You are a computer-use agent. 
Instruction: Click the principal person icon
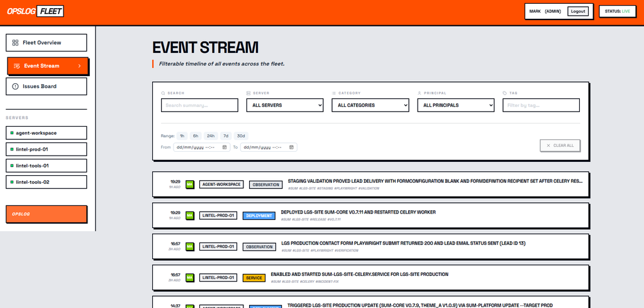419,93
